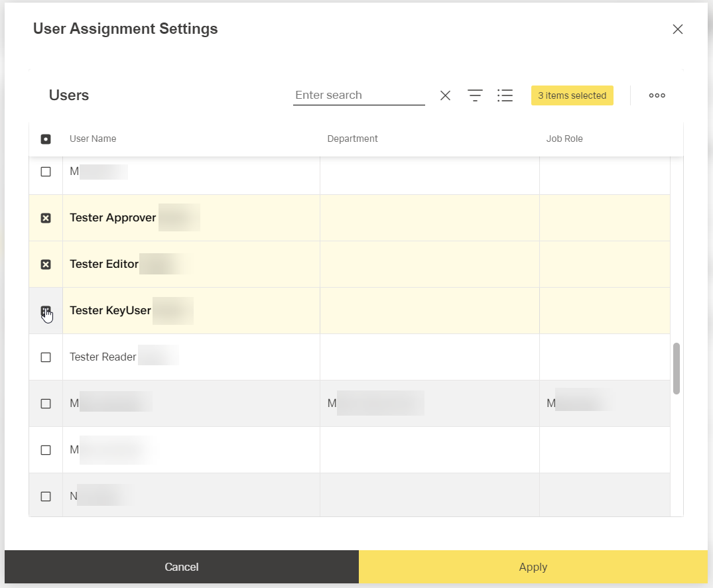Image resolution: width=713 pixels, height=588 pixels.
Task: Uncheck the Tester Editor checkbox
Action: pyautogui.click(x=46, y=265)
